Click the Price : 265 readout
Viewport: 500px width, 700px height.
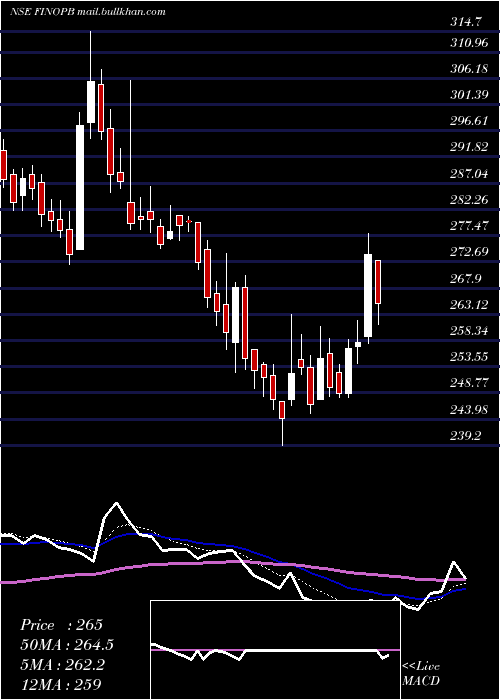click(62, 625)
